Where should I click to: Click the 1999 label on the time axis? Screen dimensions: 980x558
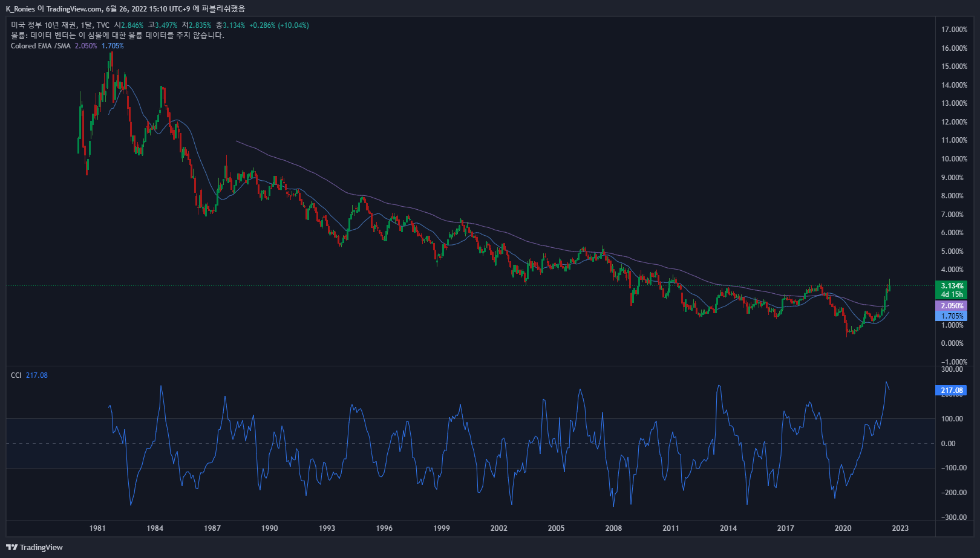pos(442,528)
